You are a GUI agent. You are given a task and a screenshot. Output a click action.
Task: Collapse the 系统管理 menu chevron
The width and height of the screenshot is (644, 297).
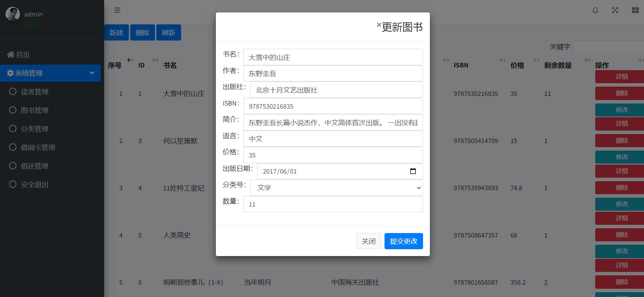(92, 73)
